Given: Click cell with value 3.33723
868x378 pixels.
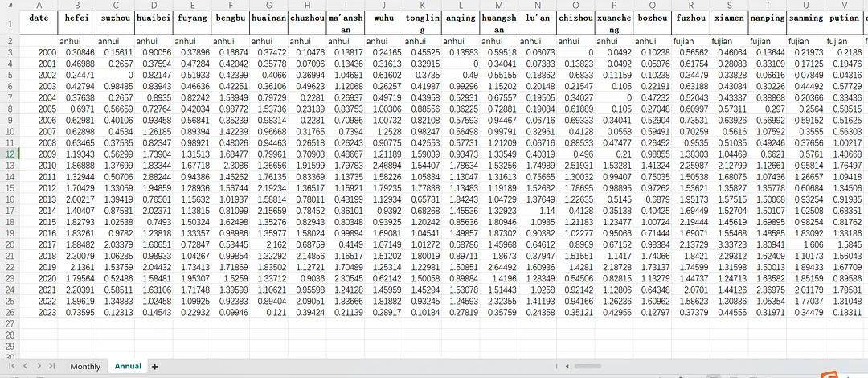Looking at the screenshot, I should coord(730,244).
